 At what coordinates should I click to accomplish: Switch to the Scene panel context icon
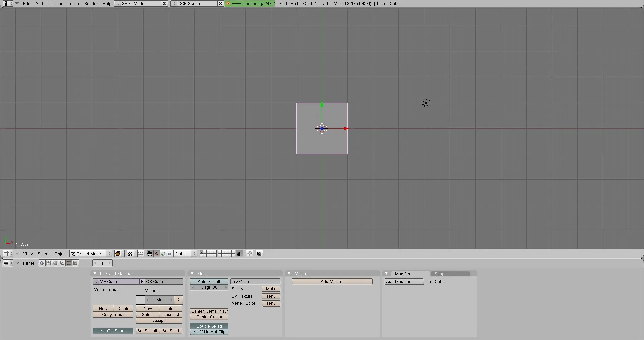pos(75,263)
